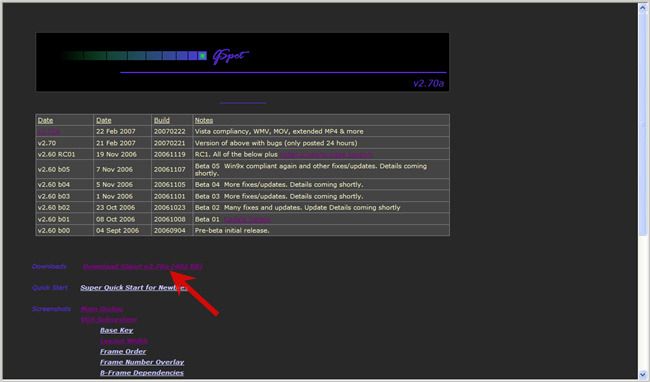Open the Frame Order screenshot link
650x382 pixels.
[123, 351]
